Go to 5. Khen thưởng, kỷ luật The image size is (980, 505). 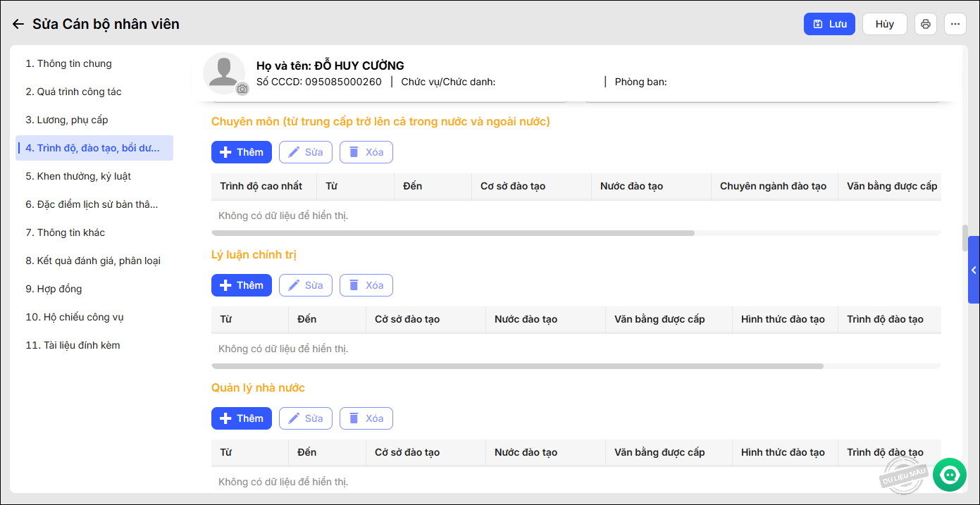tap(79, 176)
